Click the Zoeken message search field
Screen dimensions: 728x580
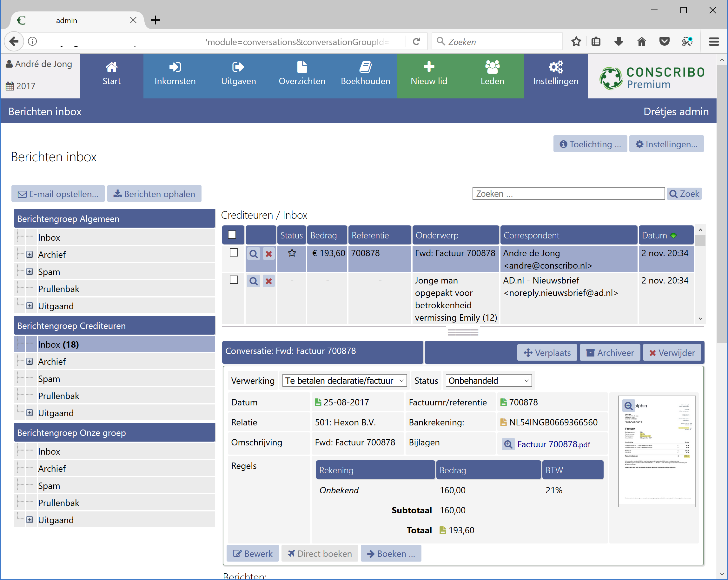tap(568, 194)
